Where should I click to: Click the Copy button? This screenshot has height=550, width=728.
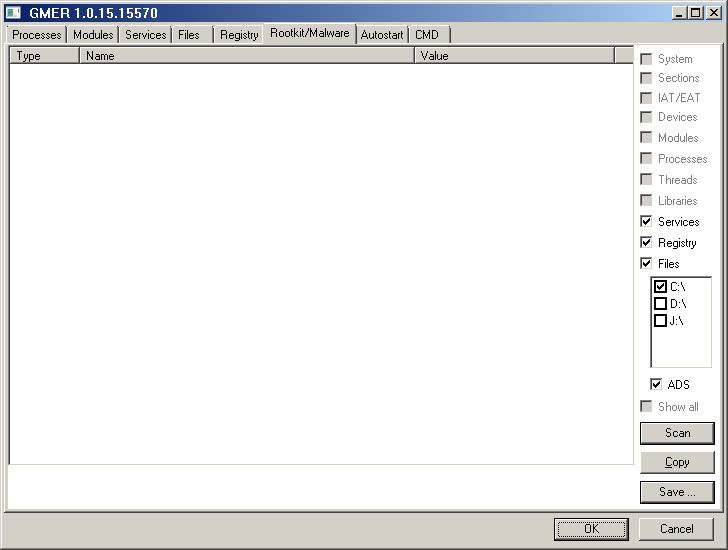point(677,462)
